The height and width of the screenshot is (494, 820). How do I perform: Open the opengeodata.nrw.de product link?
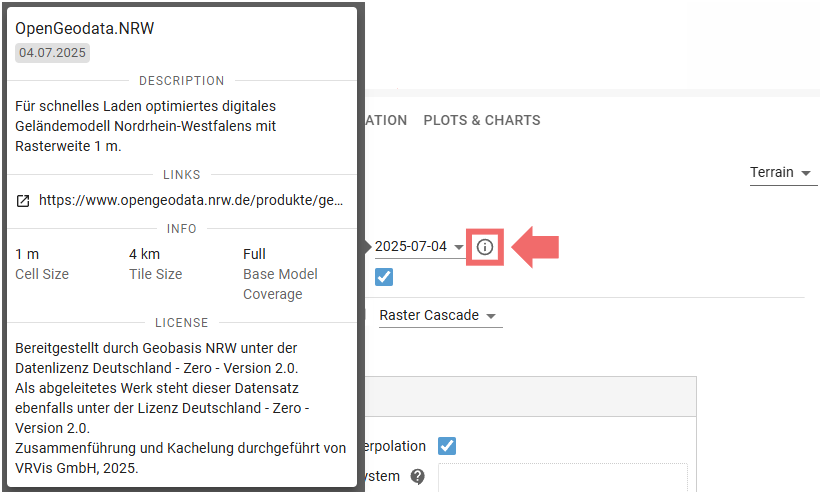coord(191,200)
